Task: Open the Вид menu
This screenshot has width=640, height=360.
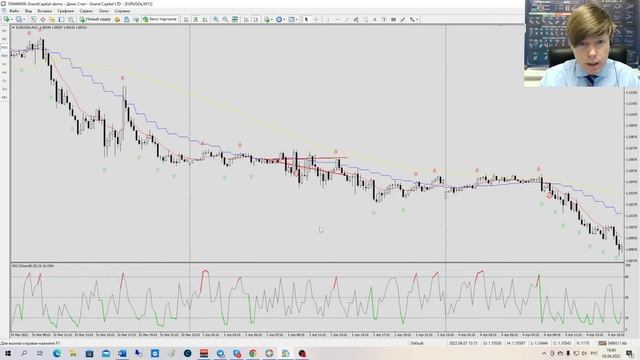Action: [x=28, y=11]
